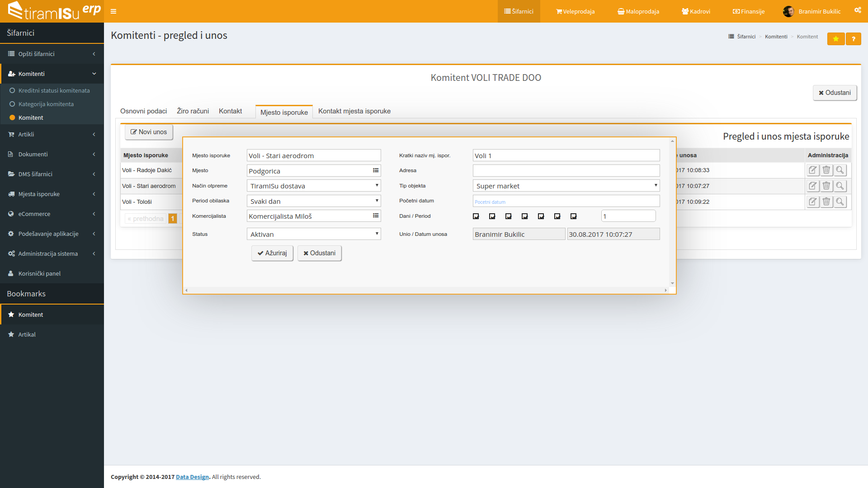Toggle the fourth day checkbox in Dani / Period
Viewport: 868px width, 488px height.
click(525, 216)
